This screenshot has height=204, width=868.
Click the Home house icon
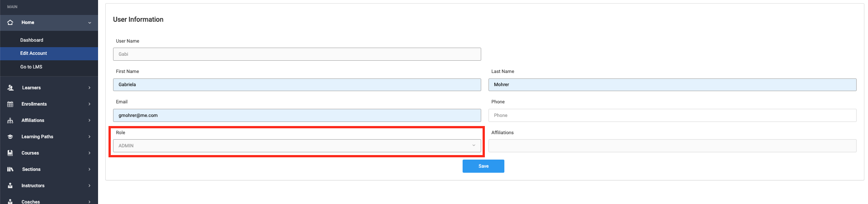coord(10,22)
